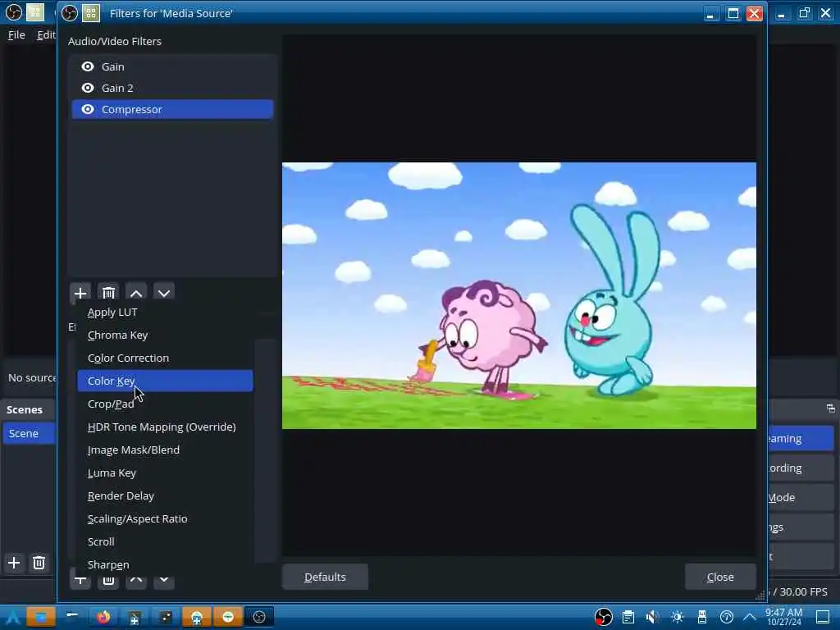The image size is (840, 630).
Task: Hide the Compressor filter with its eye icon
Action: click(87, 109)
